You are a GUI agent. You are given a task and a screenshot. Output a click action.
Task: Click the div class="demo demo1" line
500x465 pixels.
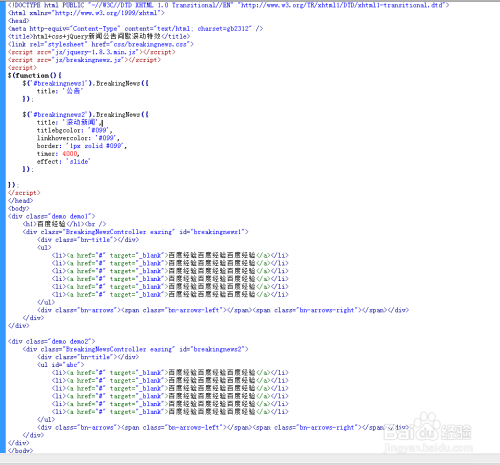coord(52,216)
